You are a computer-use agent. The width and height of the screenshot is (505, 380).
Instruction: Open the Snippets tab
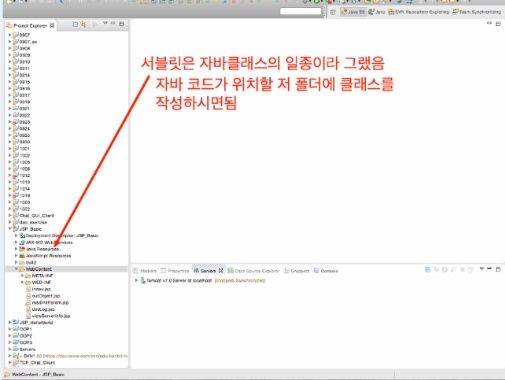[x=297, y=271]
